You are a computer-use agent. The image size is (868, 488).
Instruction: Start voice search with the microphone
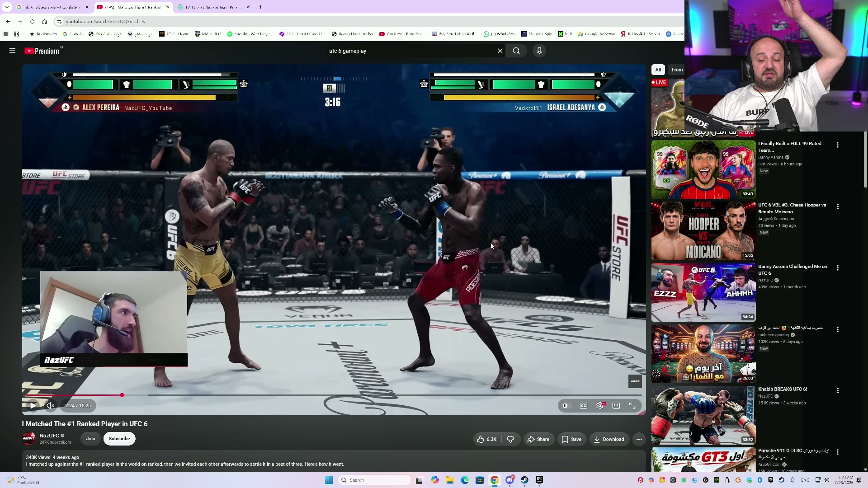[539, 51]
